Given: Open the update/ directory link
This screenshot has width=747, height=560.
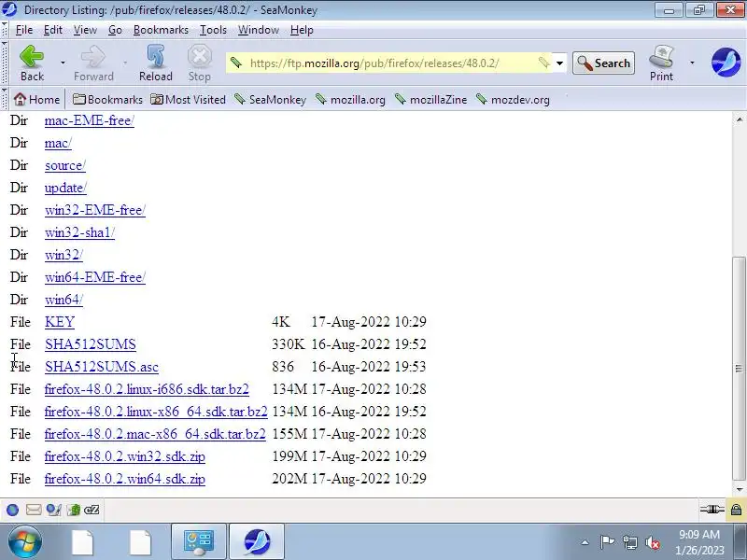Looking at the screenshot, I should point(65,188).
